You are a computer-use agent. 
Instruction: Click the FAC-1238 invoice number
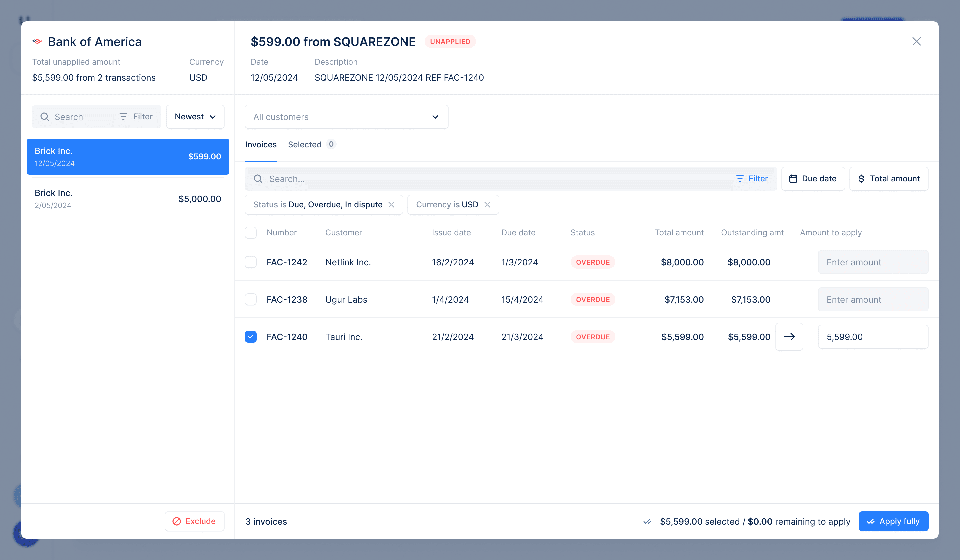(287, 299)
